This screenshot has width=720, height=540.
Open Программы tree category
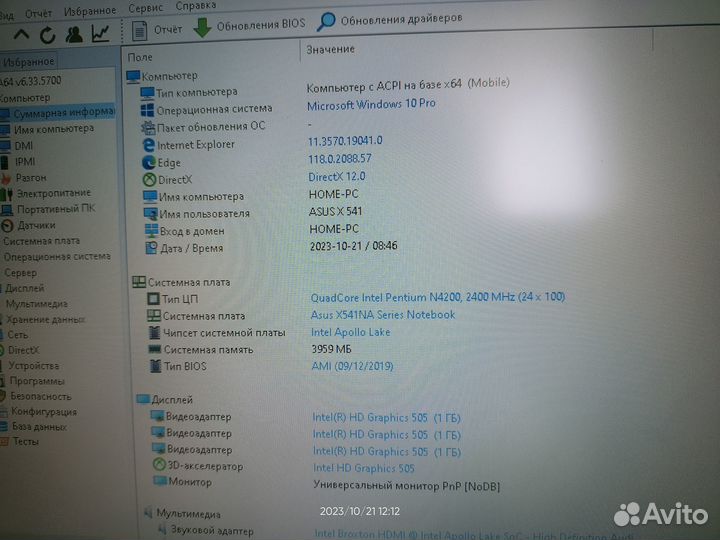pyautogui.click(x=37, y=381)
